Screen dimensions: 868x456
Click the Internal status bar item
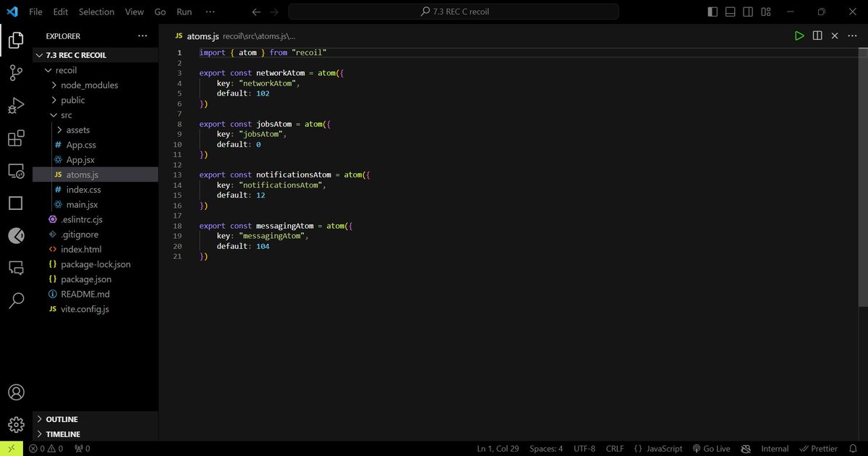coord(775,449)
